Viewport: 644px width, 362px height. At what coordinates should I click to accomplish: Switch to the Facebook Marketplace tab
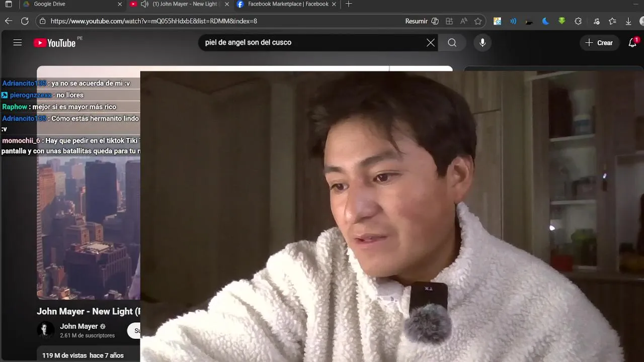click(x=288, y=4)
